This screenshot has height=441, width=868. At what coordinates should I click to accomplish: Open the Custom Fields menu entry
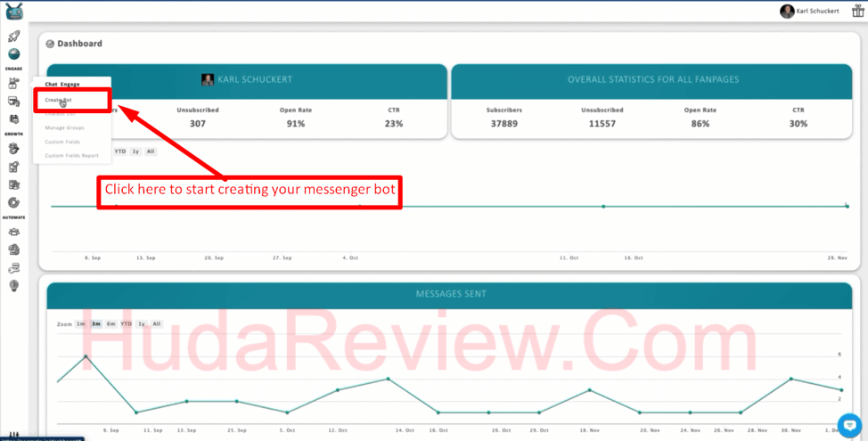click(62, 142)
